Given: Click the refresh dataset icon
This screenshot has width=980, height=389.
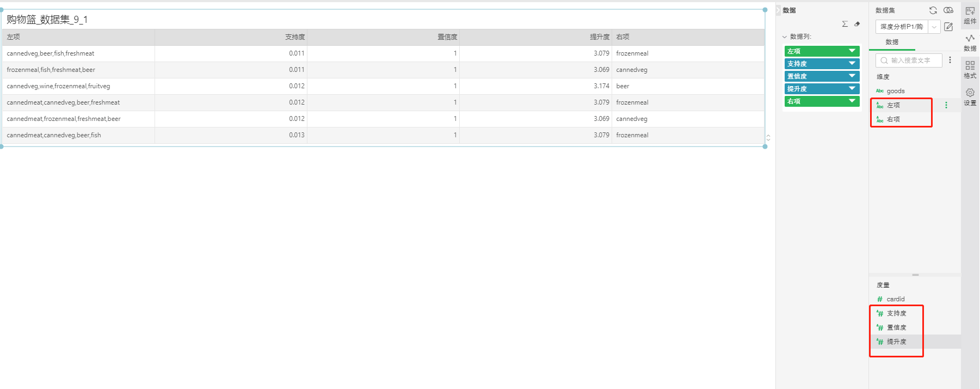Looking at the screenshot, I should [x=933, y=10].
